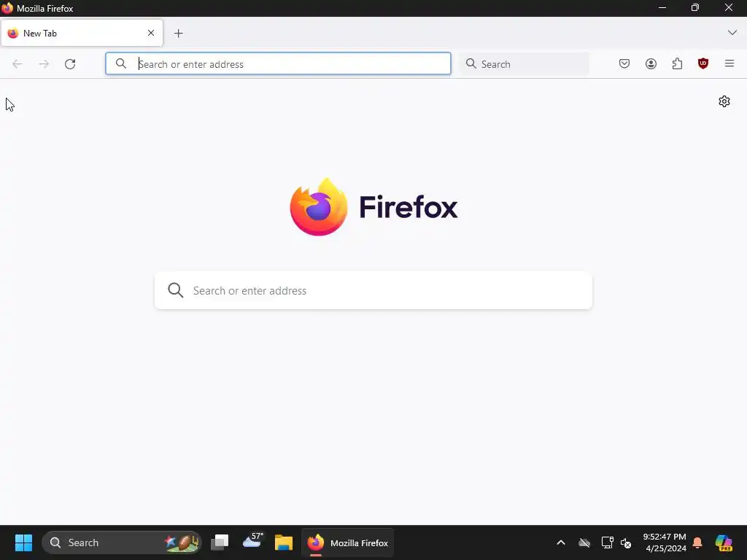Click the forward navigation arrow
Screen dimensions: 747x560
coord(44,64)
